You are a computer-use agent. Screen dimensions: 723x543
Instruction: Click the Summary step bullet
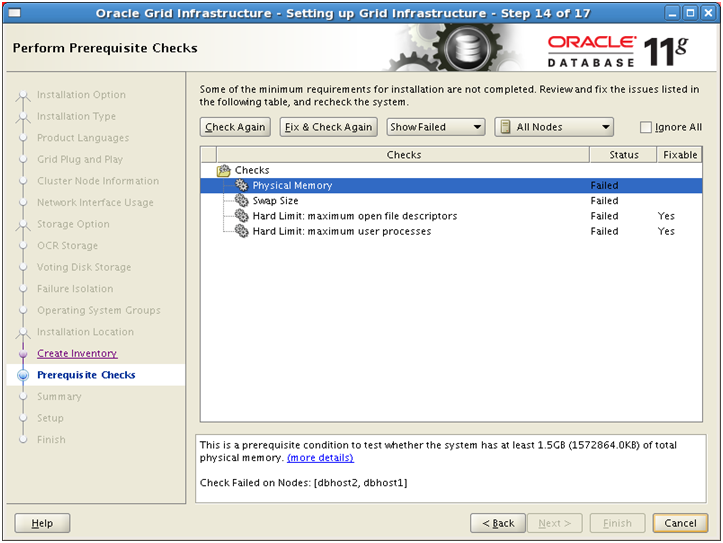(23, 396)
